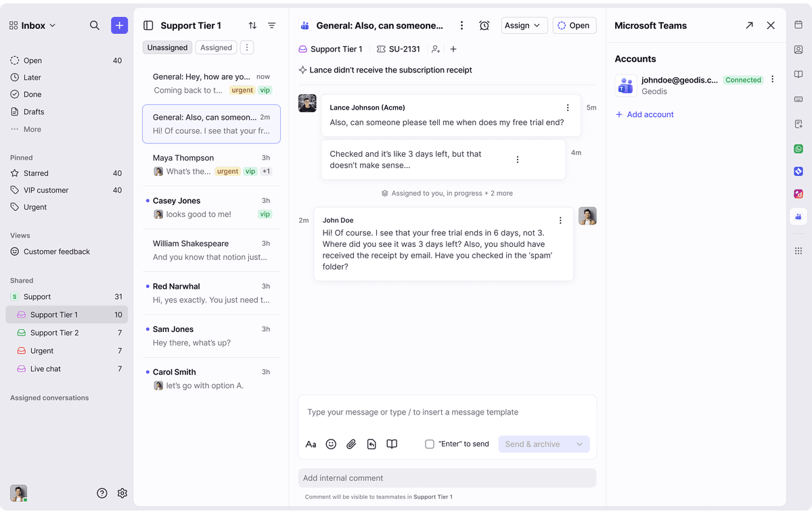This screenshot has width=812, height=514.
Task: Open "General: Hey, how are yo..." conversation
Action: click(211, 83)
